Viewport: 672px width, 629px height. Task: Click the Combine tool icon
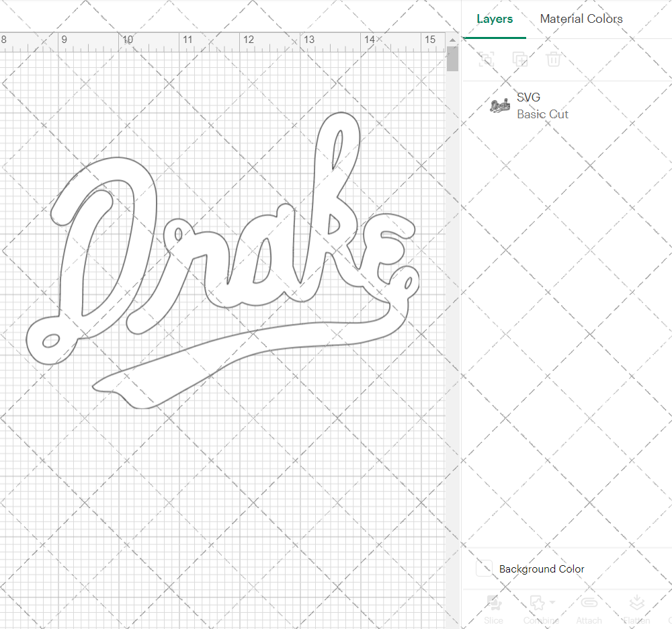(538, 603)
